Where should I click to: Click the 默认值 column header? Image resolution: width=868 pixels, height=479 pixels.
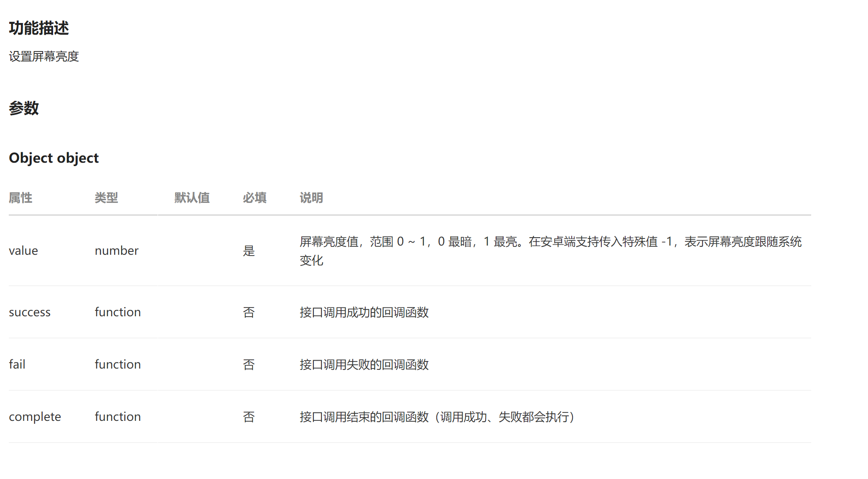pos(192,197)
